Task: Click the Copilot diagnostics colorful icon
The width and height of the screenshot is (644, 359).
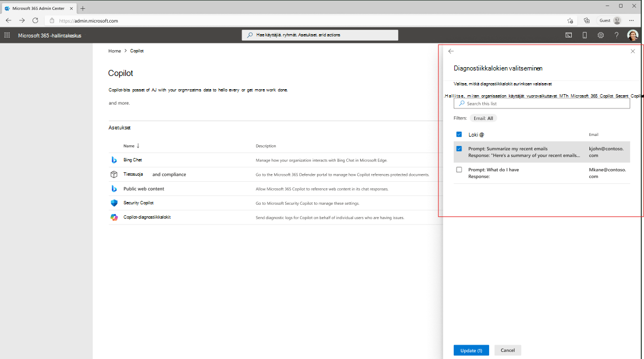Action: pyautogui.click(x=114, y=217)
